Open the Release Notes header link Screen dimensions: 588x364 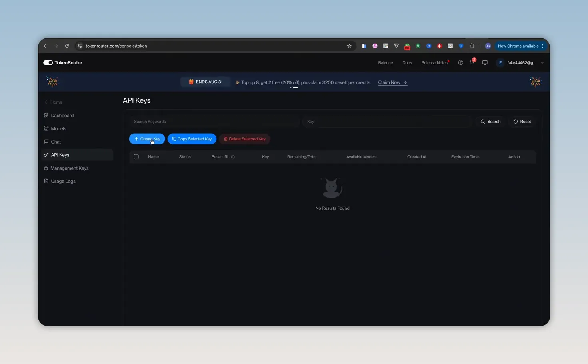(434, 63)
